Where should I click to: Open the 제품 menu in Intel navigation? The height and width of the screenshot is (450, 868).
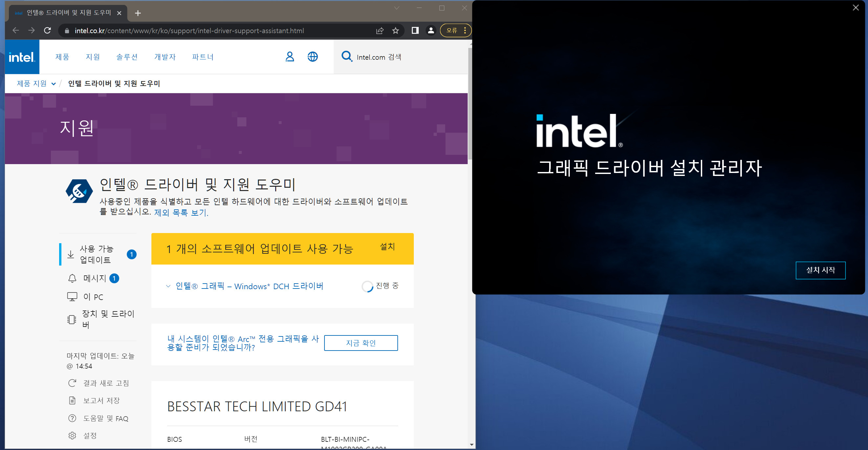(x=62, y=57)
